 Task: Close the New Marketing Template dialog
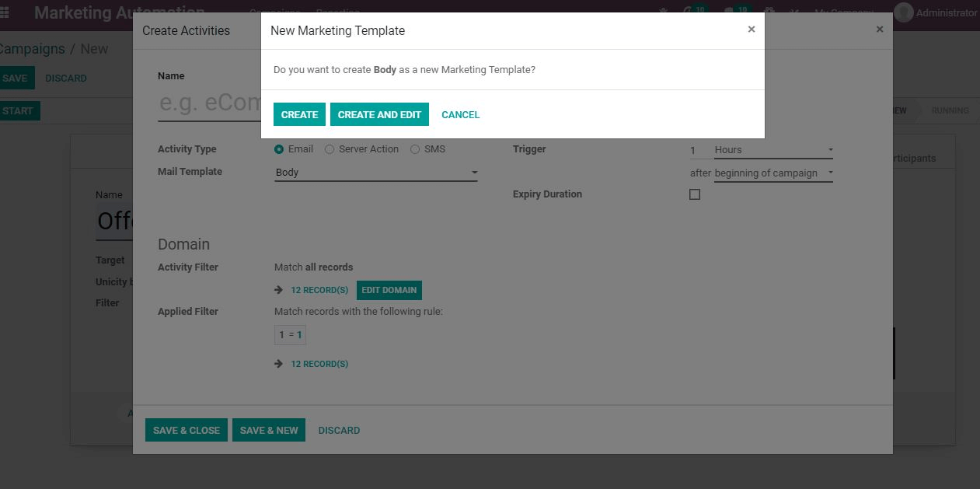click(x=752, y=30)
